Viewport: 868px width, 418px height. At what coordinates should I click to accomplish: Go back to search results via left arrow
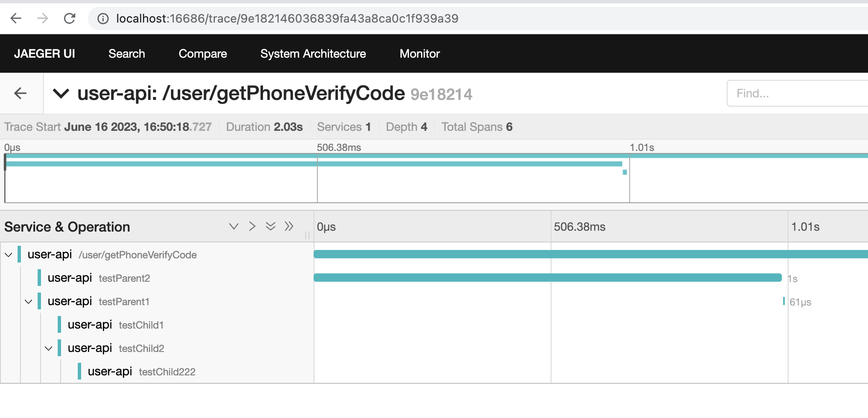20,93
